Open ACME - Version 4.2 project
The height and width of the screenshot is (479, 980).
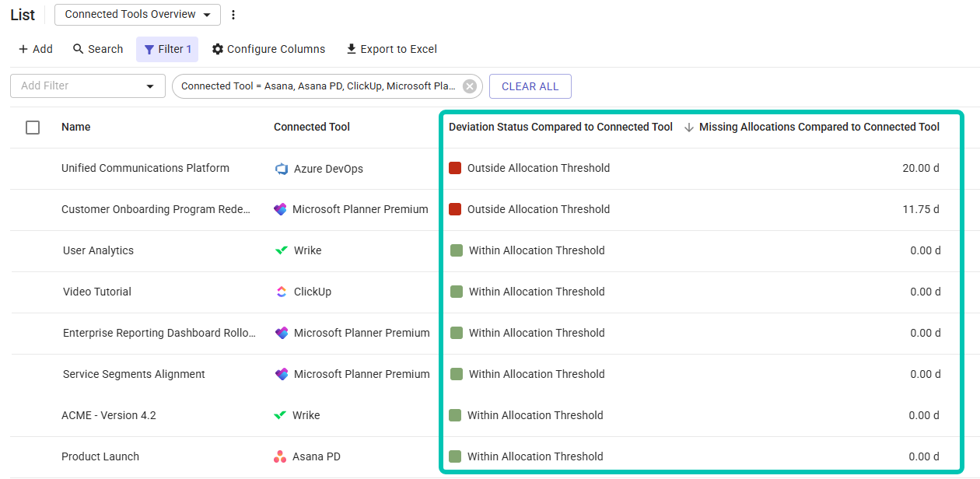coord(109,415)
